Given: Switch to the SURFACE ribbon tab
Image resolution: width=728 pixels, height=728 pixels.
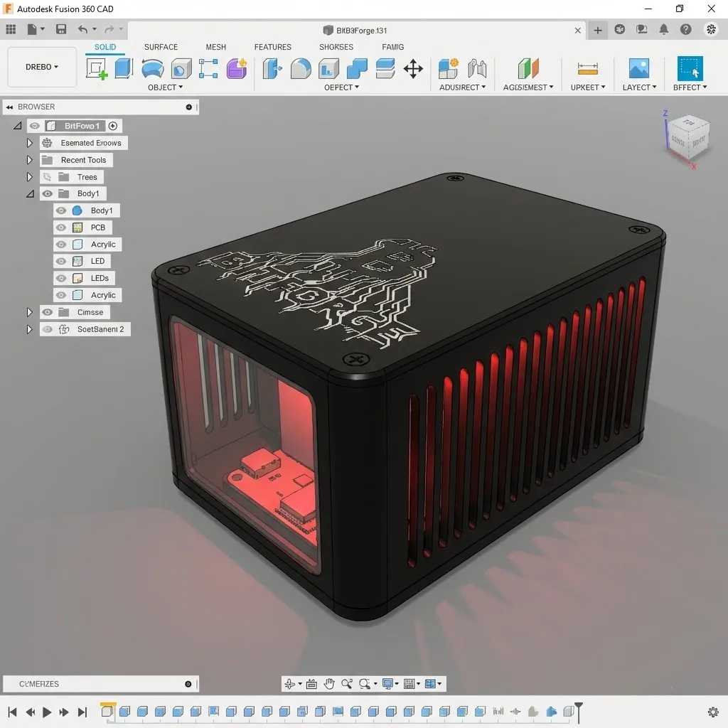Looking at the screenshot, I should tap(160, 47).
